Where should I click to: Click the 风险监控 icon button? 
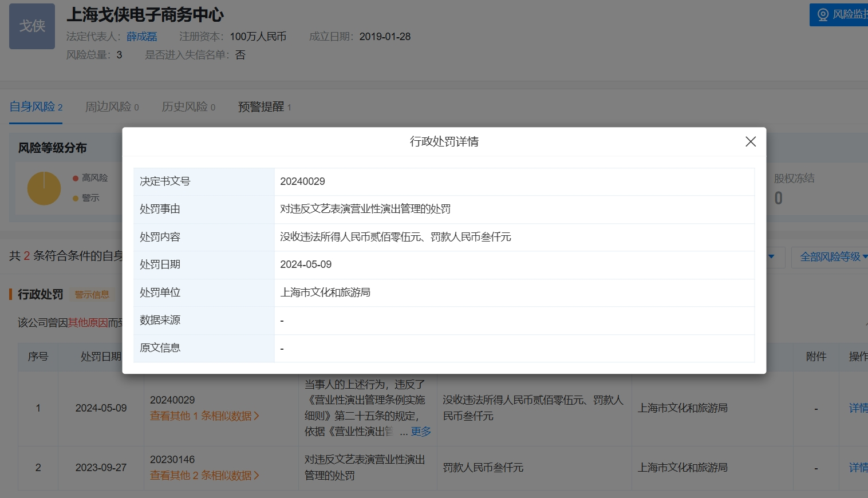coord(823,15)
